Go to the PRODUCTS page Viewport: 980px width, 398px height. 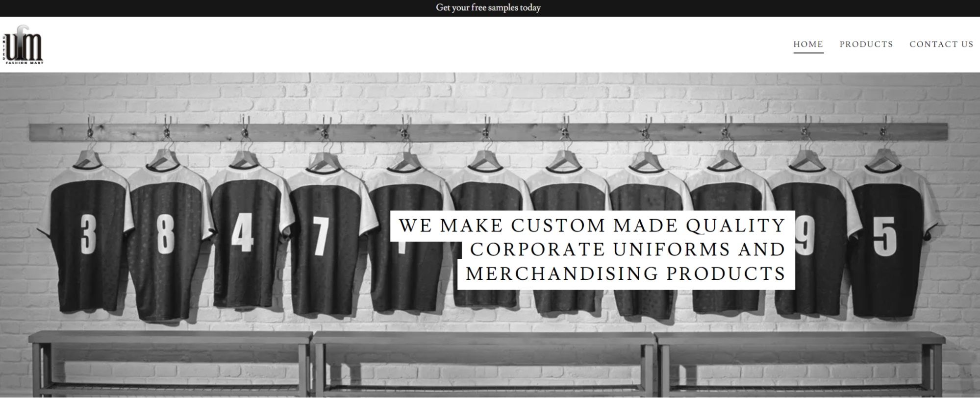pos(866,44)
